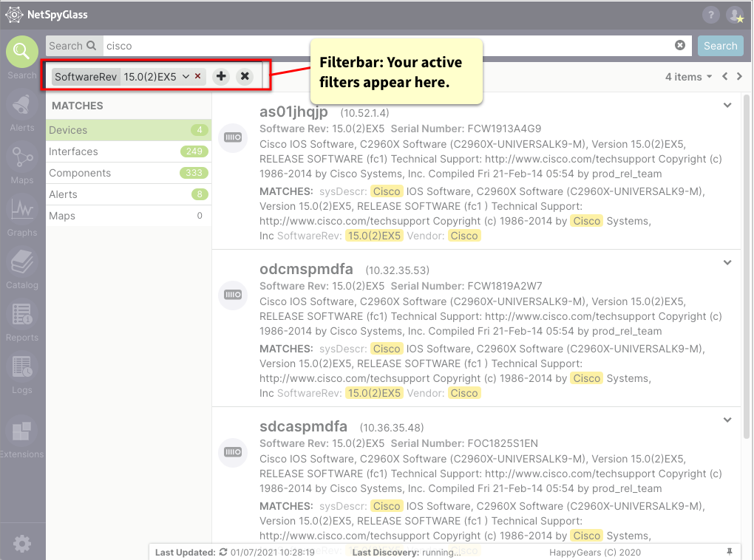Click HappyGears (C) 2020 footer text
The image size is (754, 560).
click(595, 553)
